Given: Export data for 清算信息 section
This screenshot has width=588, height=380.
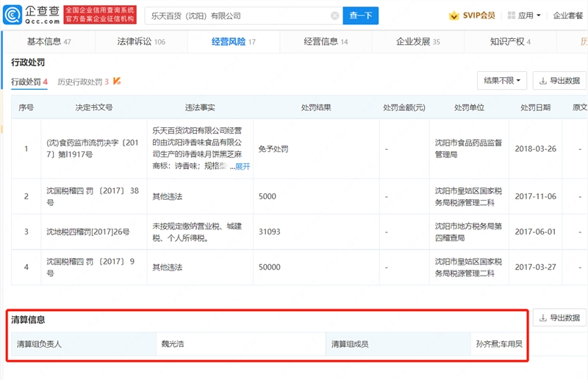Looking at the screenshot, I should (559, 318).
